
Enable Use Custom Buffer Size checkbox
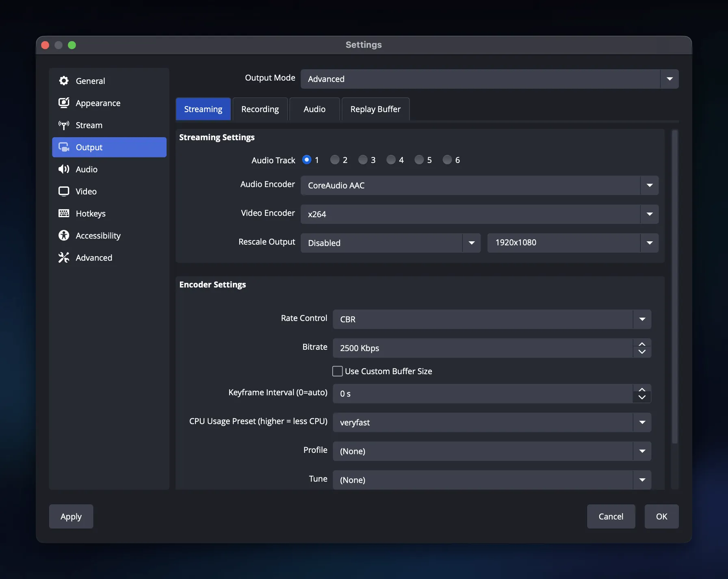[x=337, y=371]
